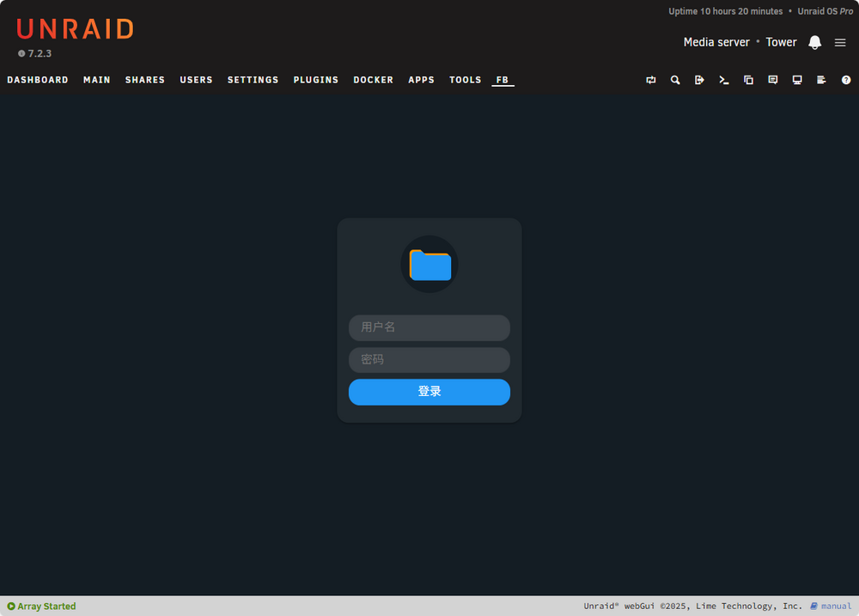This screenshot has width=859, height=616.
Task: Focus the 密码 password field
Action: click(429, 360)
